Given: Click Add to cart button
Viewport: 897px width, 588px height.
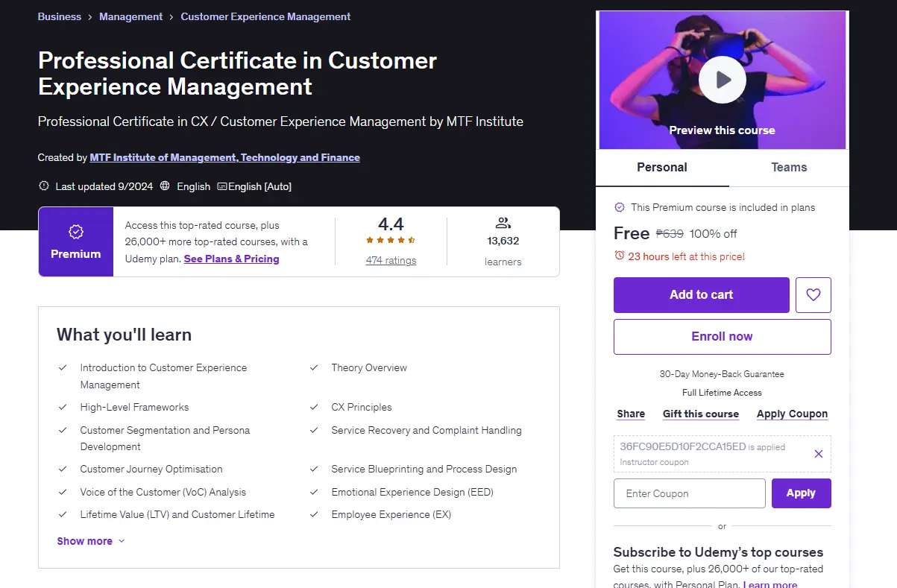Looking at the screenshot, I should (x=701, y=295).
